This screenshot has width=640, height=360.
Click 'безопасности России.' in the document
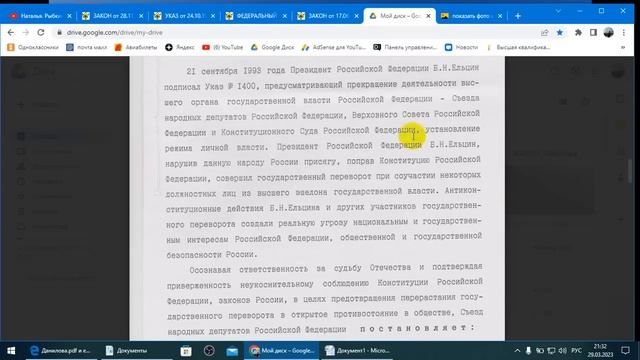tap(212, 255)
